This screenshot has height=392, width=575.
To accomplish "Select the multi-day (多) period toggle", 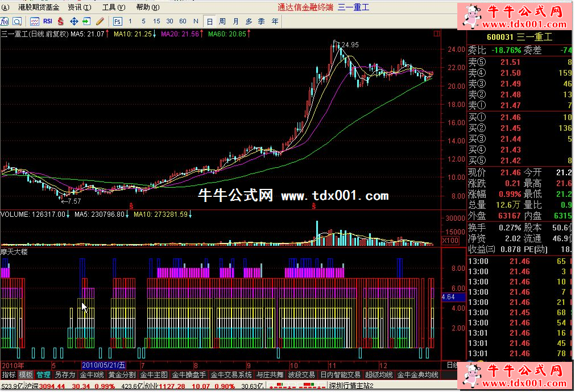I will click(249, 22).
